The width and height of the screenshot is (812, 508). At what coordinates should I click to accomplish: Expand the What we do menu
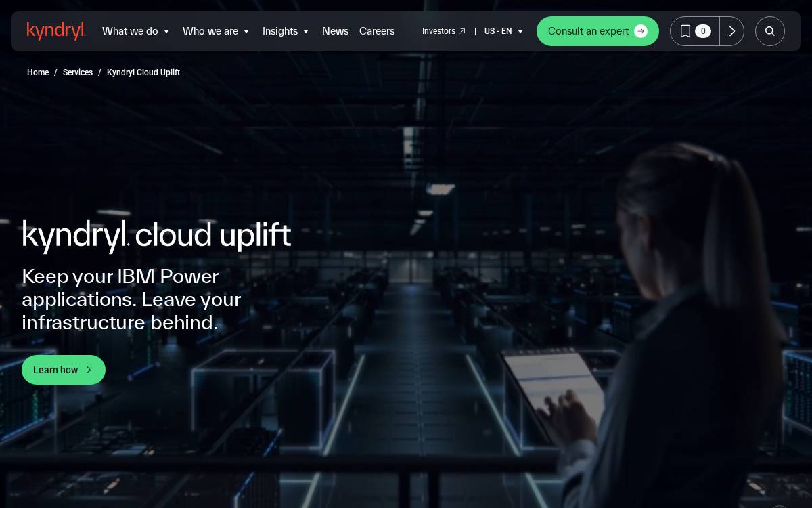click(136, 31)
